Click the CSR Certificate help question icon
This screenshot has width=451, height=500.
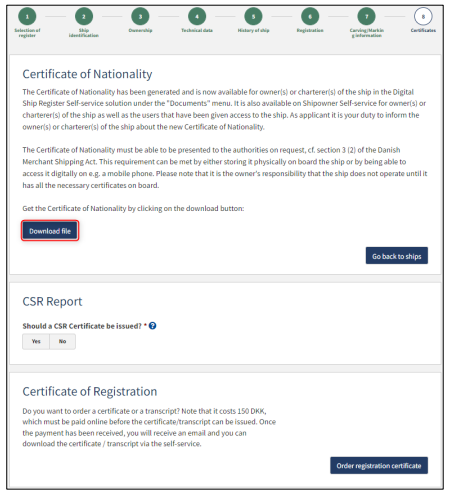153,326
